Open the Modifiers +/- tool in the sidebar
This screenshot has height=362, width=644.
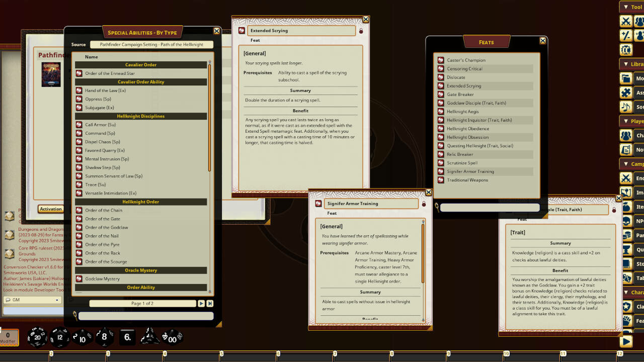pyautogui.click(x=625, y=35)
